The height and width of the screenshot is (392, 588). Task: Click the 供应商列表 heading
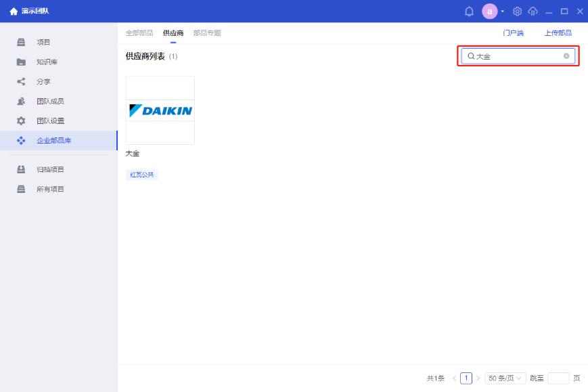click(145, 56)
